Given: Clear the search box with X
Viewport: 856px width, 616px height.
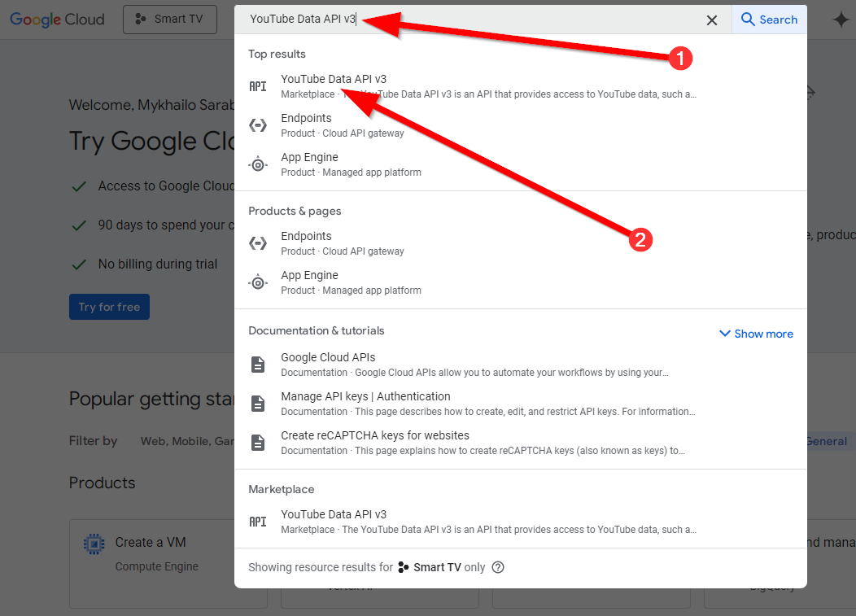Looking at the screenshot, I should coord(712,20).
